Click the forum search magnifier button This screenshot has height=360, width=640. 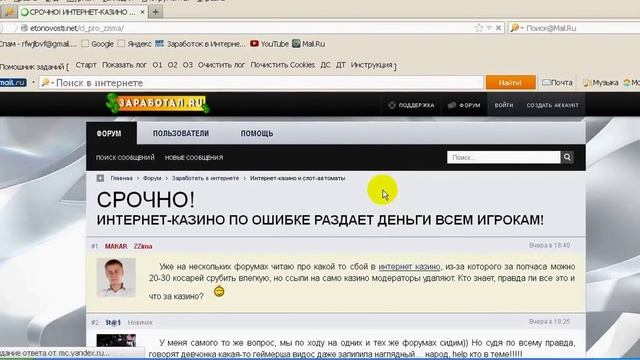click(567, 157)
